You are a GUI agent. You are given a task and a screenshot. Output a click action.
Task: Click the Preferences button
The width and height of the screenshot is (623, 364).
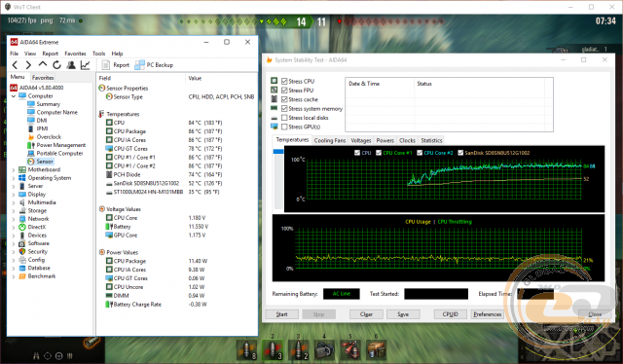487,314
